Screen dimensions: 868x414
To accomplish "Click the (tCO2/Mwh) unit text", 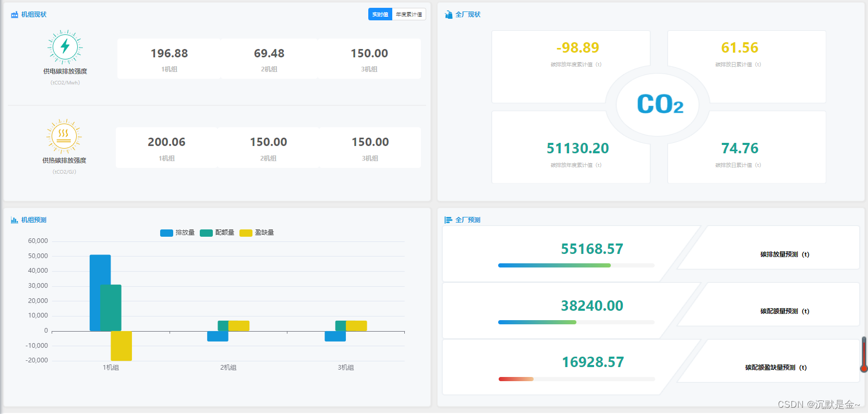I will pos(65,83).
